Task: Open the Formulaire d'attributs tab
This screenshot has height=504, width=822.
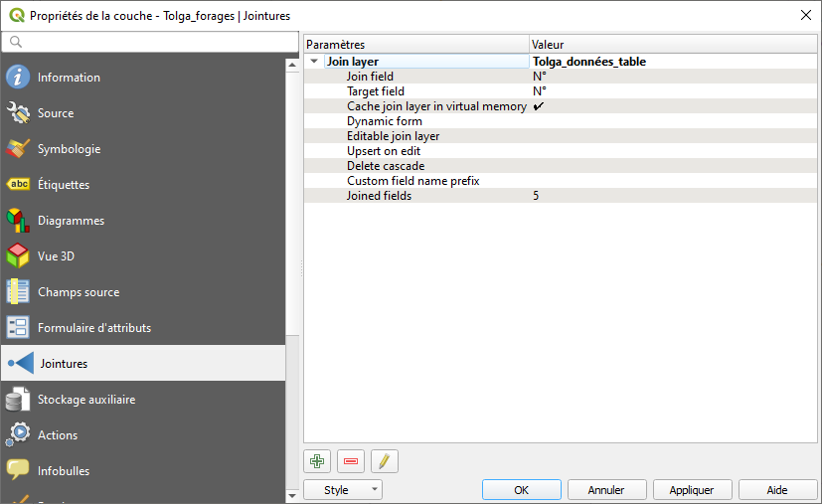Action: [x=94, y=328]
